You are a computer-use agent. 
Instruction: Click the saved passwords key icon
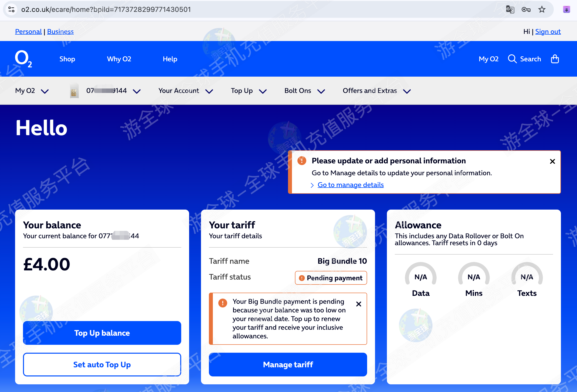pos(526,9)
